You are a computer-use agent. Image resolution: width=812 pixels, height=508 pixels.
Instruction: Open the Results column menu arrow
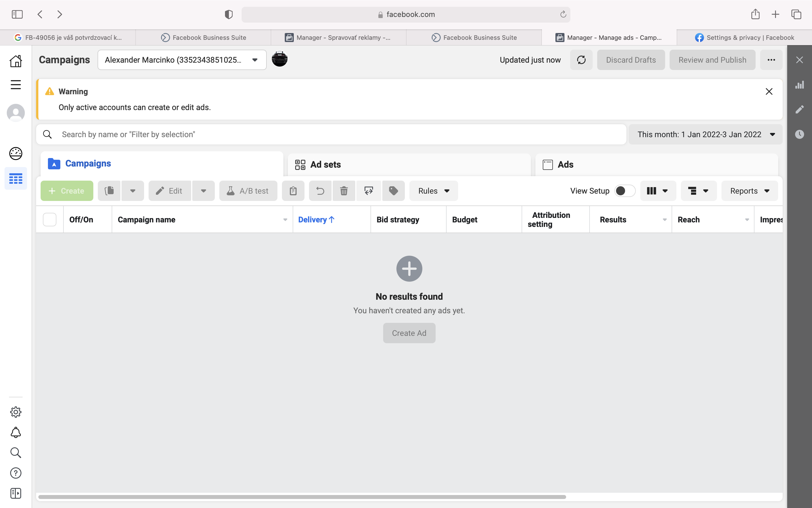click(665, 220)
